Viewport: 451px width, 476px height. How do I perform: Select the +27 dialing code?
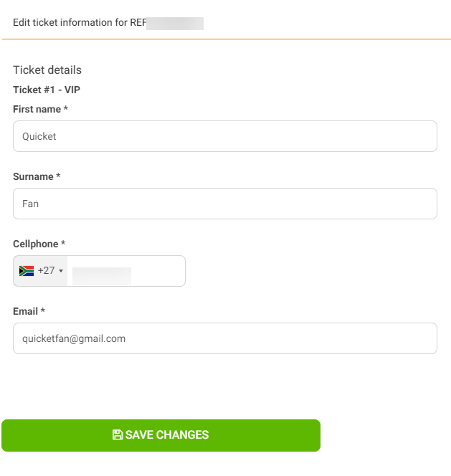pyautogui.click(x=46, y=270)
